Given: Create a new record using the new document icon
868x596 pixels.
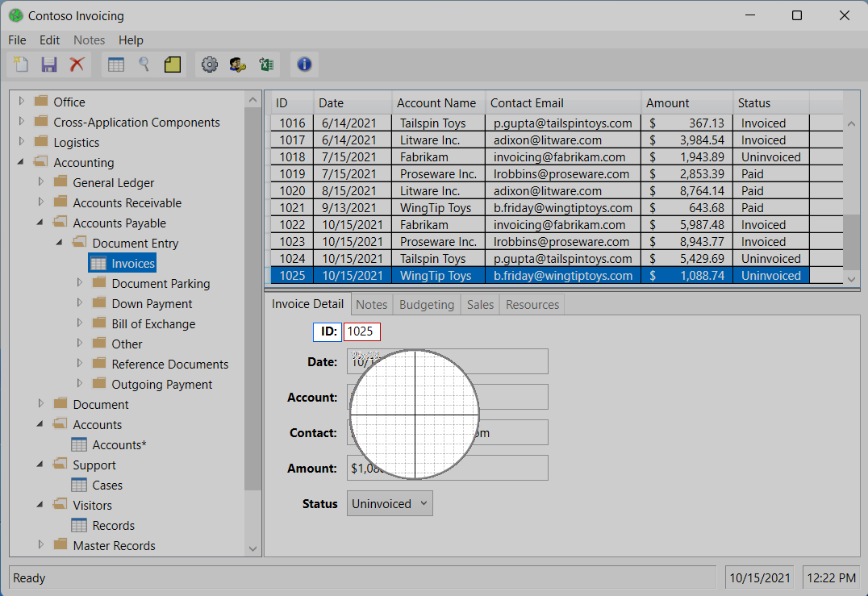Looking at the screenshot, I should click(20, 65).
